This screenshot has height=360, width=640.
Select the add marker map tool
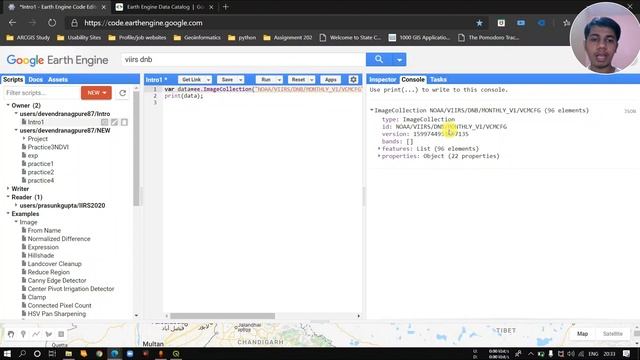(23, 334)
